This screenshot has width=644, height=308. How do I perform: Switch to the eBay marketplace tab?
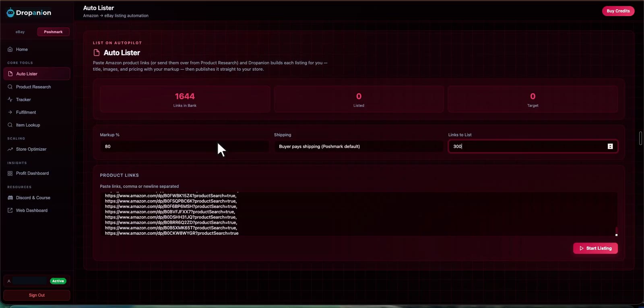[20, 32]
